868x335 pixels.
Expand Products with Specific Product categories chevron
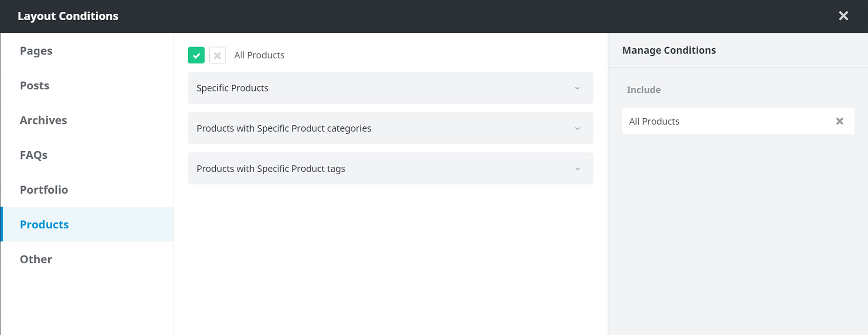click(578, 129)
